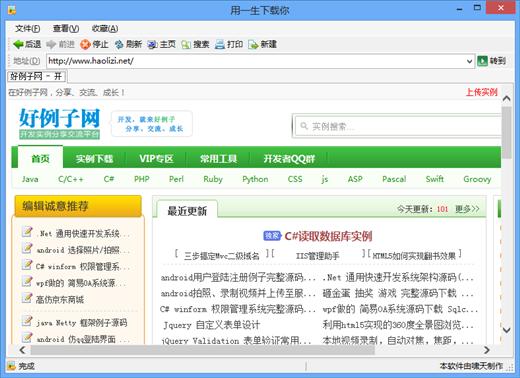Screen dimensions: 520x378
Task: Click the Ruby category link
Action: click(x=213, y=179)
